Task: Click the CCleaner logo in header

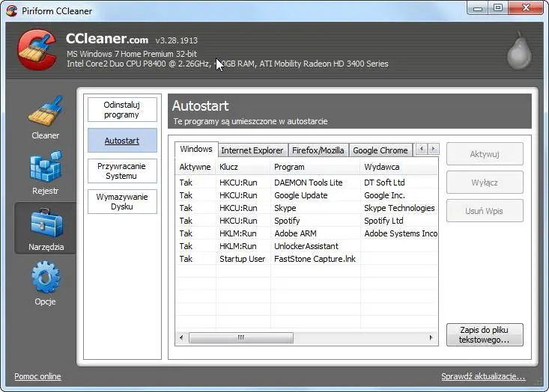Action: click(x=35, y=50)
